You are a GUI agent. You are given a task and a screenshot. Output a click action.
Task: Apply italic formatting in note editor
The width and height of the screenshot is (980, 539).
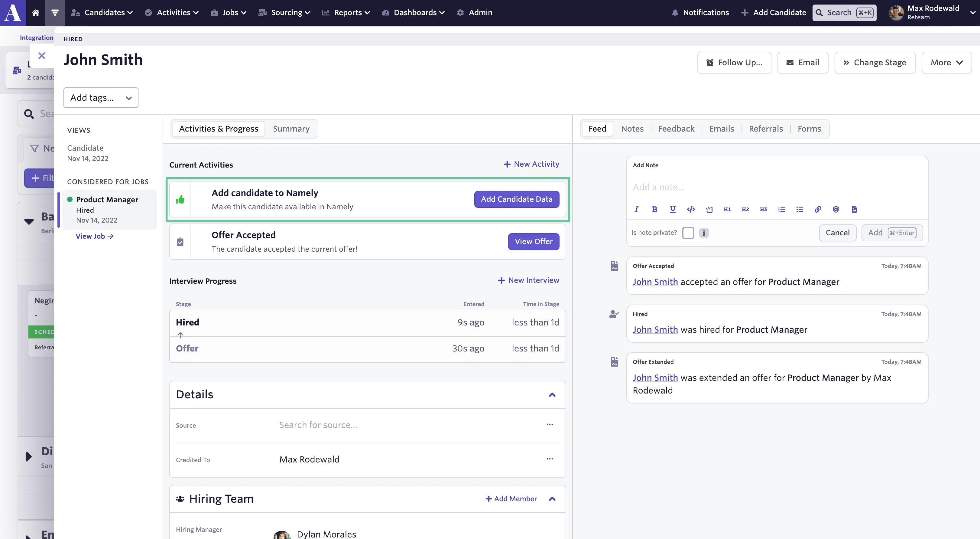point(636,209)
